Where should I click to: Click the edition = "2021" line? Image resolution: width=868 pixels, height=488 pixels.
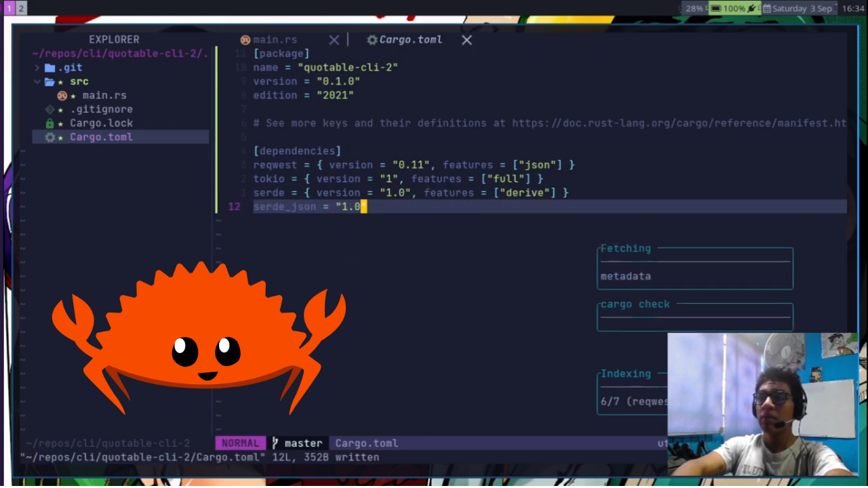coord(303,96)
